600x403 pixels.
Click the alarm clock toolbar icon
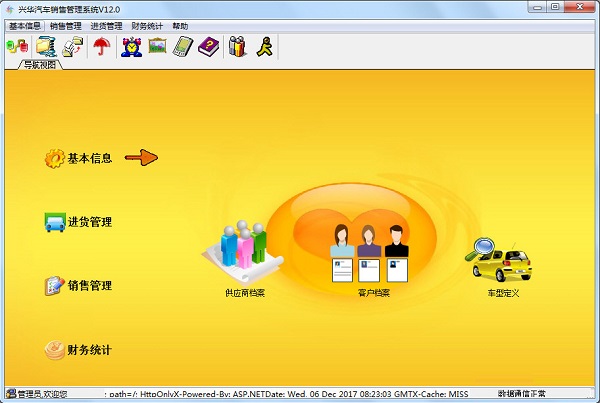coord(131,47)
